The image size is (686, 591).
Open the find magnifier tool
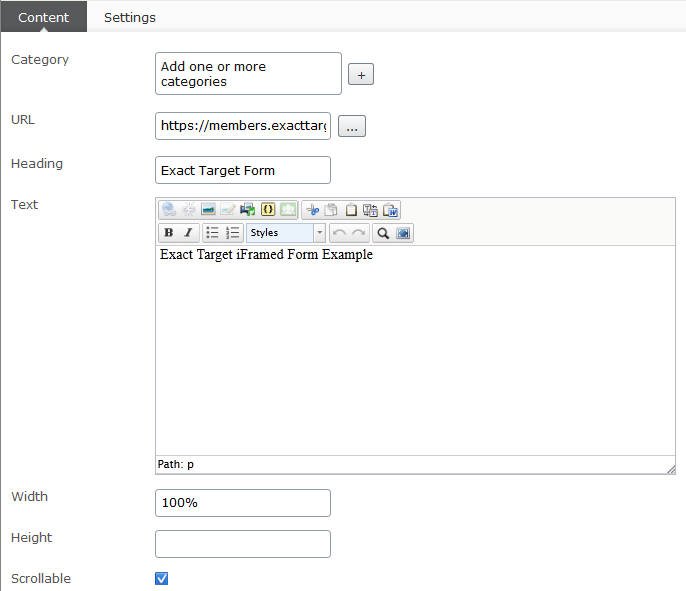(382, 233)
